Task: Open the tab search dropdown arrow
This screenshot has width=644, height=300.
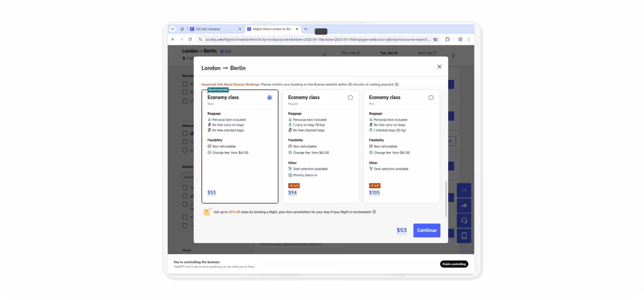Action: coord(173,29)
